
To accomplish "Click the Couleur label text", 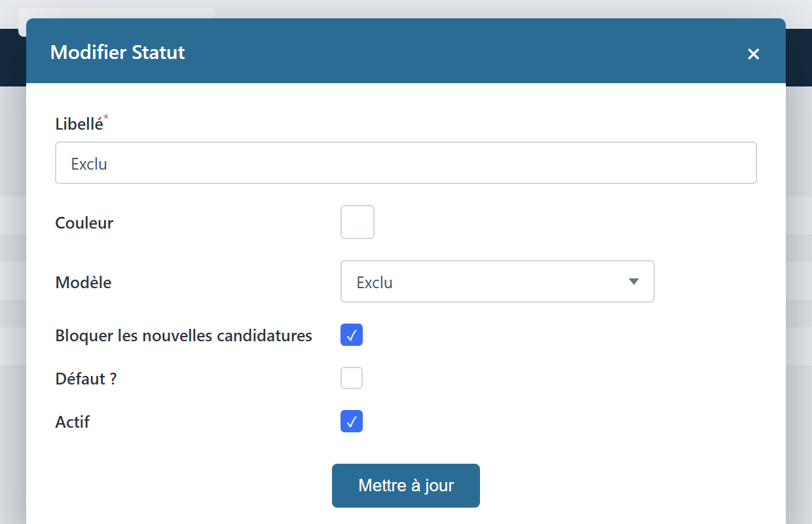I will pos(84,223).
